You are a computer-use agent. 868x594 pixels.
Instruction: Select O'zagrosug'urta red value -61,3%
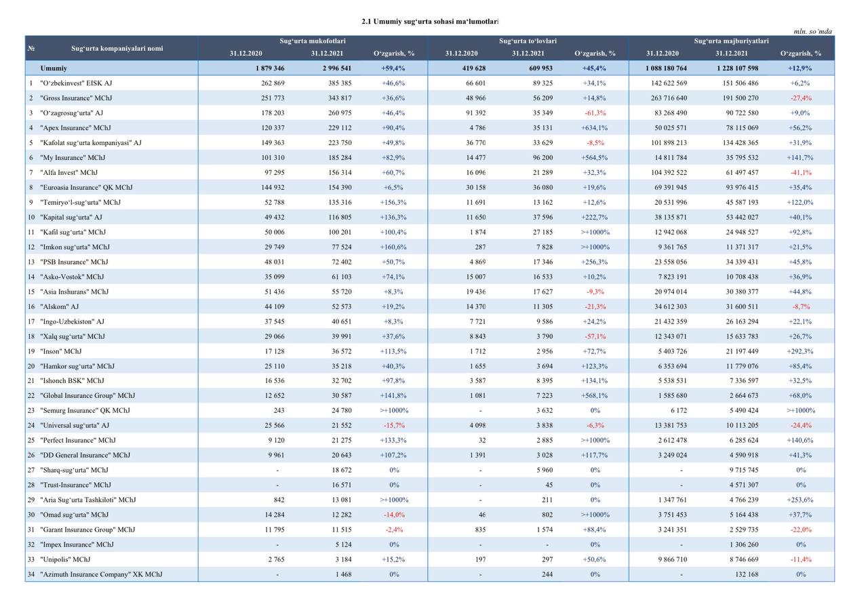click(595, 113)
